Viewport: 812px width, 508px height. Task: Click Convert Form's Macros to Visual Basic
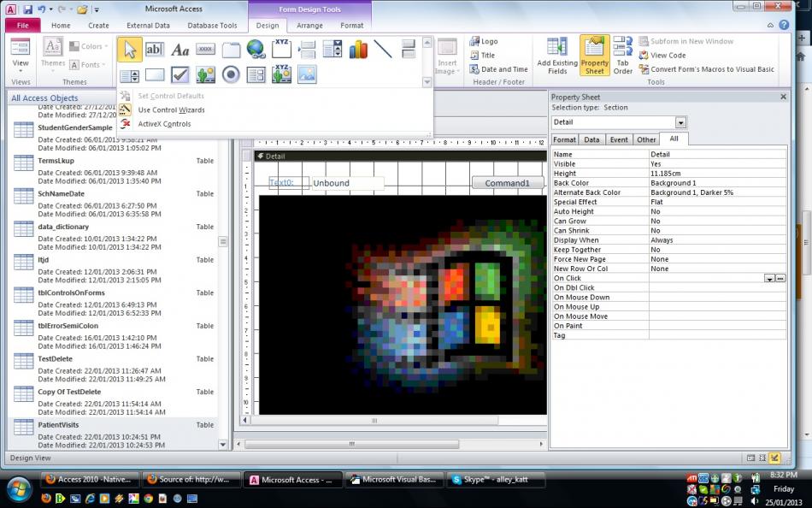[x=707, y=69]
